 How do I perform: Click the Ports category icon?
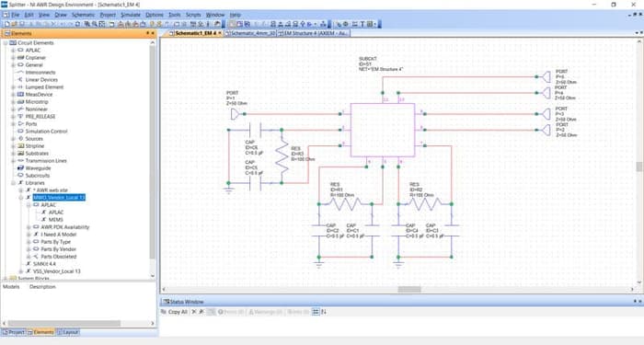(20, 123)
